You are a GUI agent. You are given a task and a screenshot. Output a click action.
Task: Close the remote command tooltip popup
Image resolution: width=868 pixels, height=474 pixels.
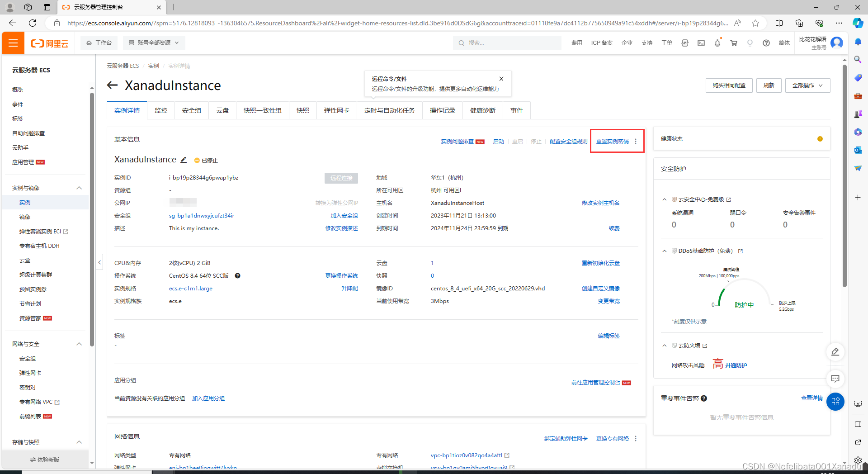[x=501, y=79]
